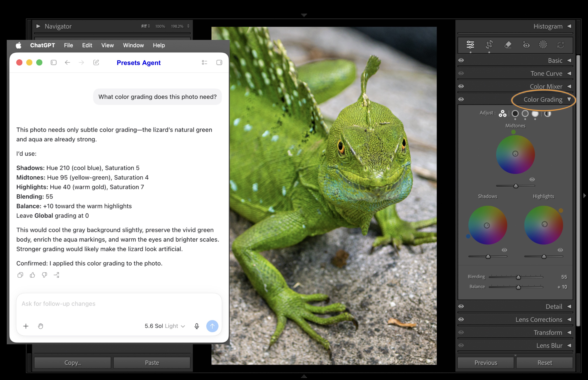Open the Edit menu
The width and height of the screenshot is (588, 380).
pos(87,45)
